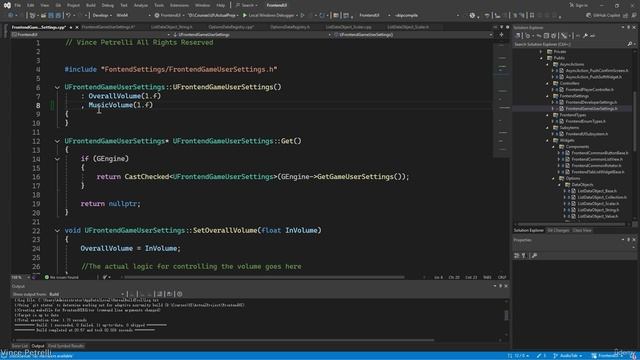Viewport: 640px width, 360px height.
Task: Click the Widgets folder icon
Action: point(556,140)
